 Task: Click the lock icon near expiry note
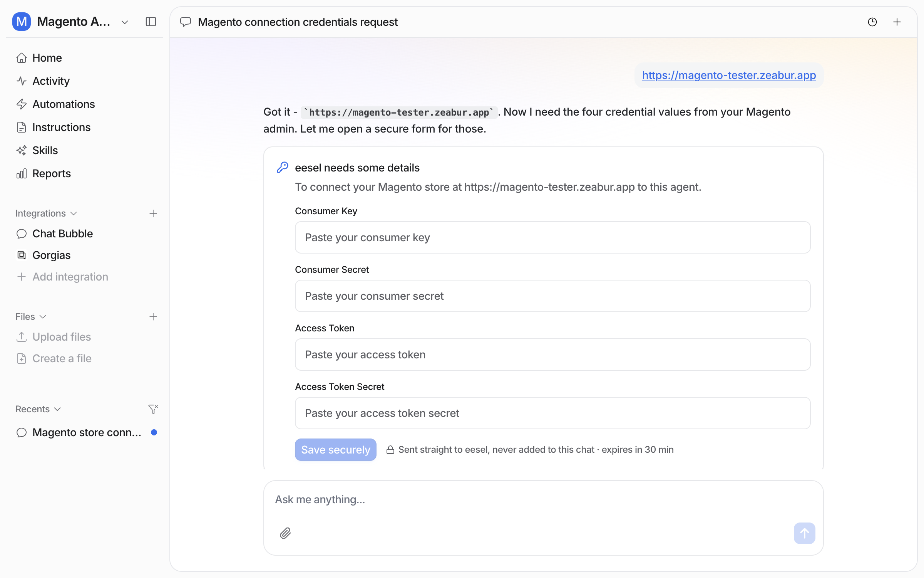pyautogui.click(x=390, y=450)
